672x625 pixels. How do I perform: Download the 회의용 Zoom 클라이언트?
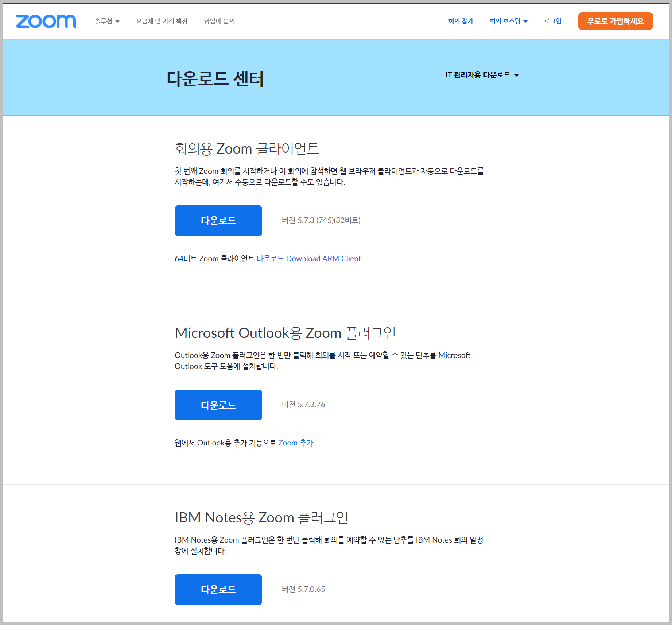[x=218, y=221]
